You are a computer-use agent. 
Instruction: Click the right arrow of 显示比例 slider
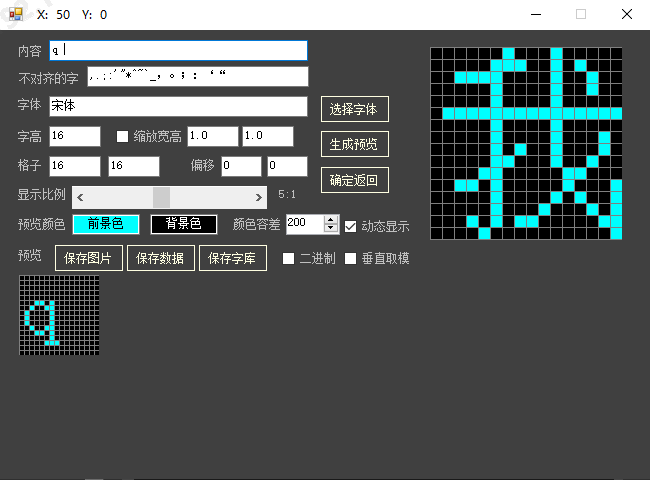click(259, 197)
